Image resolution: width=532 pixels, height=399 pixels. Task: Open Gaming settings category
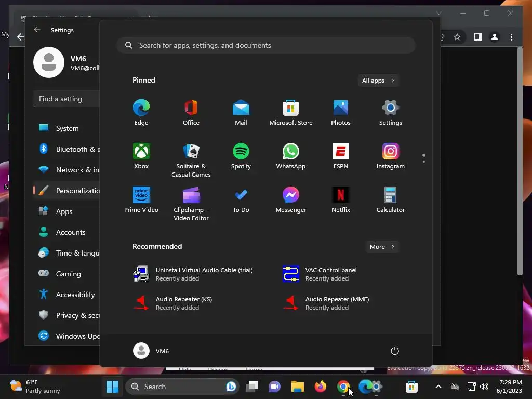67,274
